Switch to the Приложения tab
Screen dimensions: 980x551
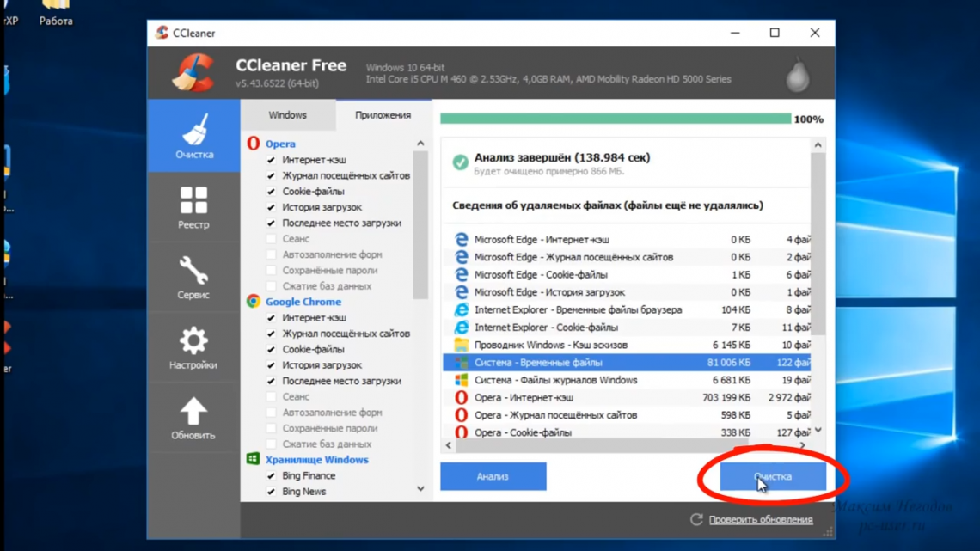tap(383, 115)
